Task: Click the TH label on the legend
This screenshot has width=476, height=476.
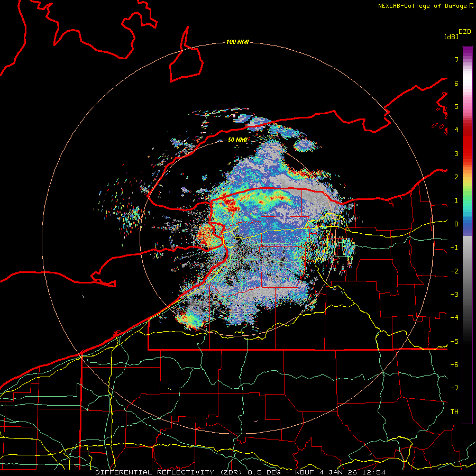Action: (x=454, y=412)
